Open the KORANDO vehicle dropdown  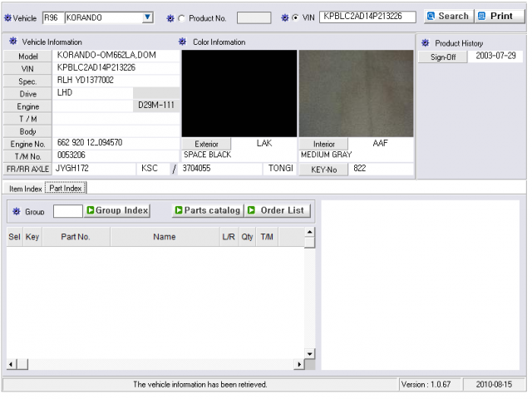[147, 17]
